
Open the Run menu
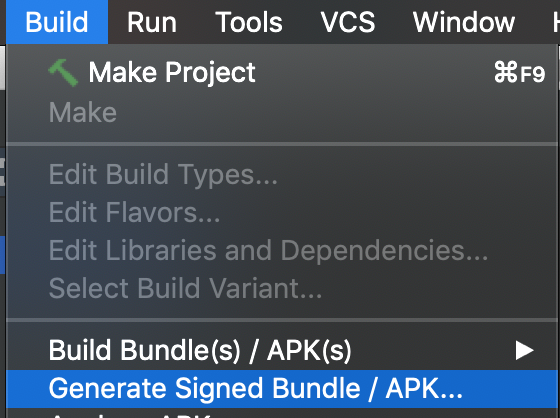coord(152,22)
